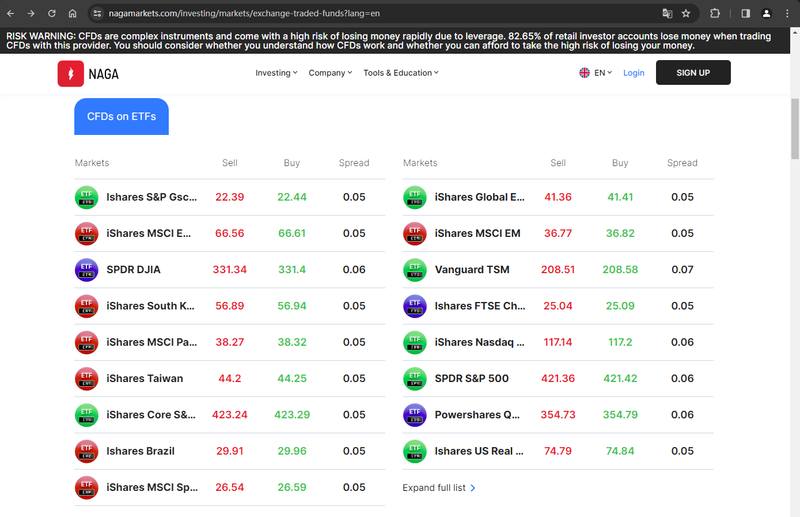Click buy price 421.42 for SPDR S&P 500
The width and height of the screenshot is (800, 517).
[620, 378]
